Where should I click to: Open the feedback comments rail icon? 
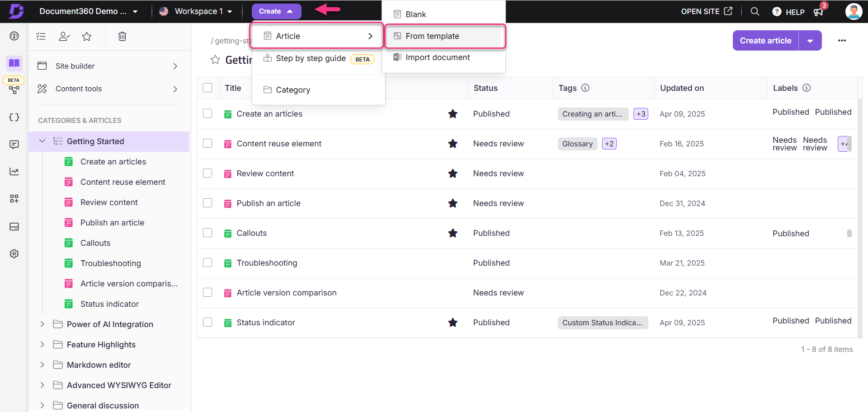[x=14, y=145]
